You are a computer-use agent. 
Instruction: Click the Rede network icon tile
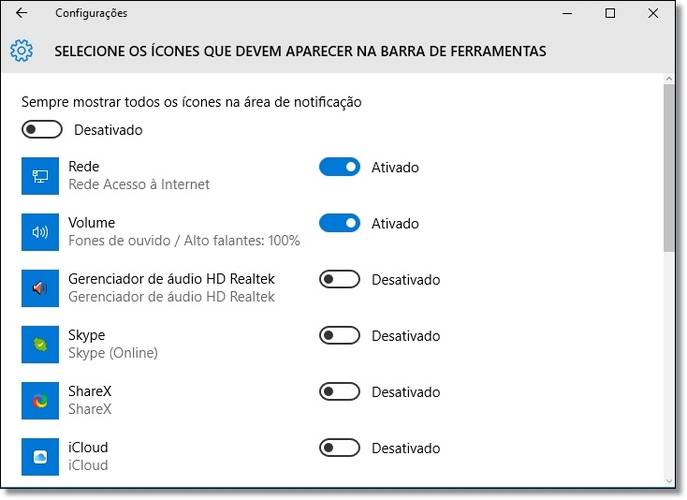(40, 176)
